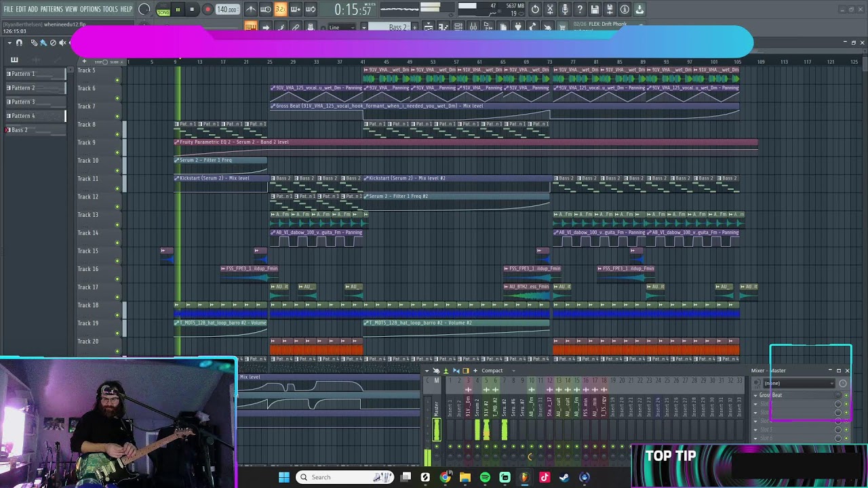
Task: Toggle the playlist magnet snap icon
Action: (x=19, y=43)
